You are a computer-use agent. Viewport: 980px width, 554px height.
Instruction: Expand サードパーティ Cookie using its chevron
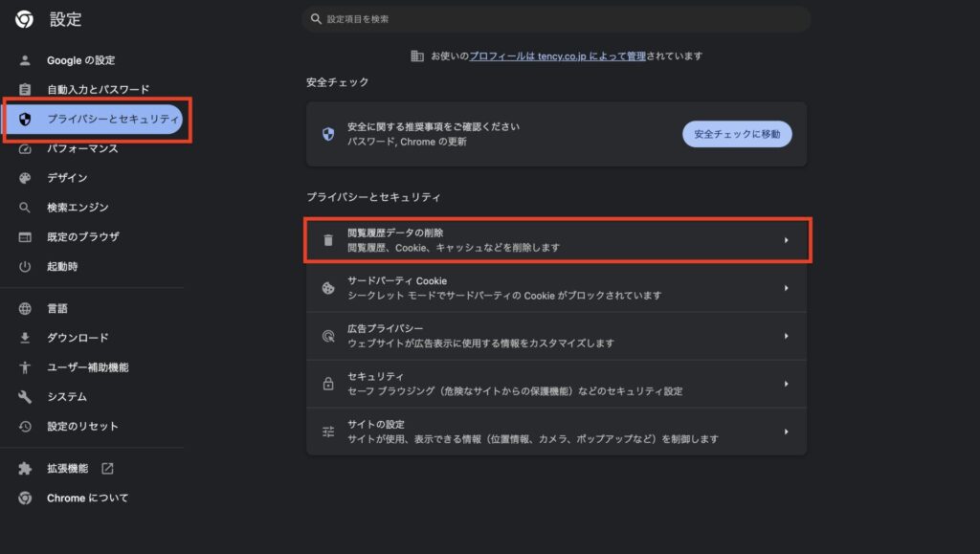point(786,288)
